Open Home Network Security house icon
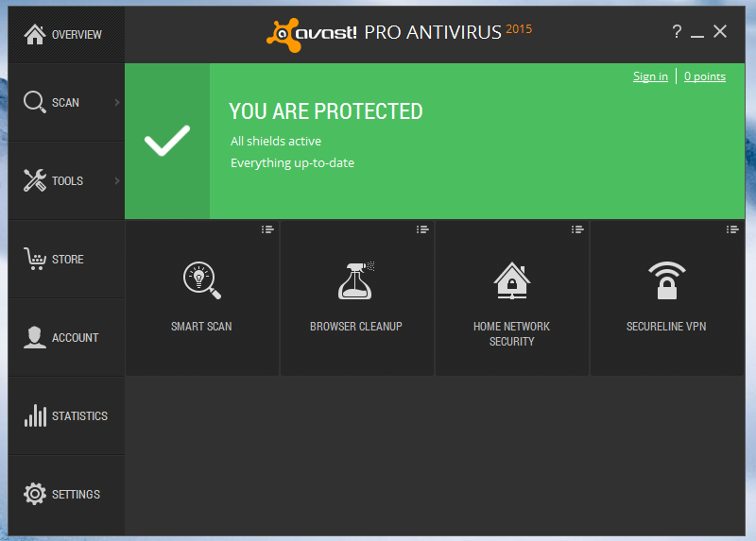The width and height of the screenshot is (756, 541). (x=512, y=280)
